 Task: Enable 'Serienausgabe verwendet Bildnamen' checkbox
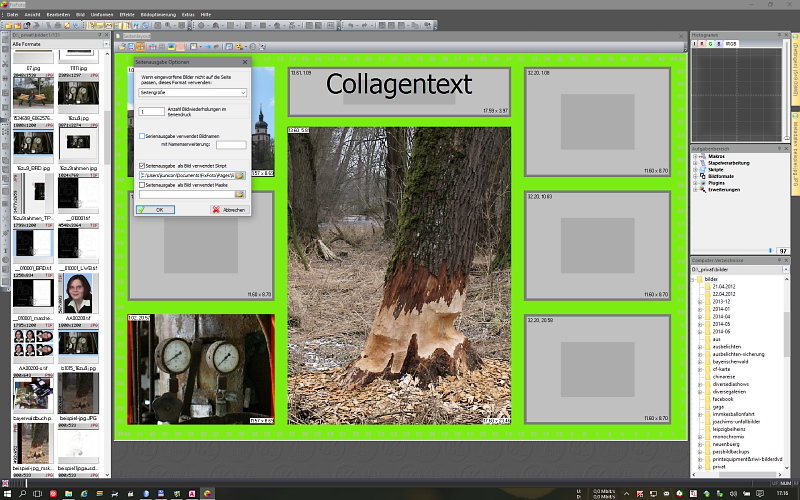[142, 136]
